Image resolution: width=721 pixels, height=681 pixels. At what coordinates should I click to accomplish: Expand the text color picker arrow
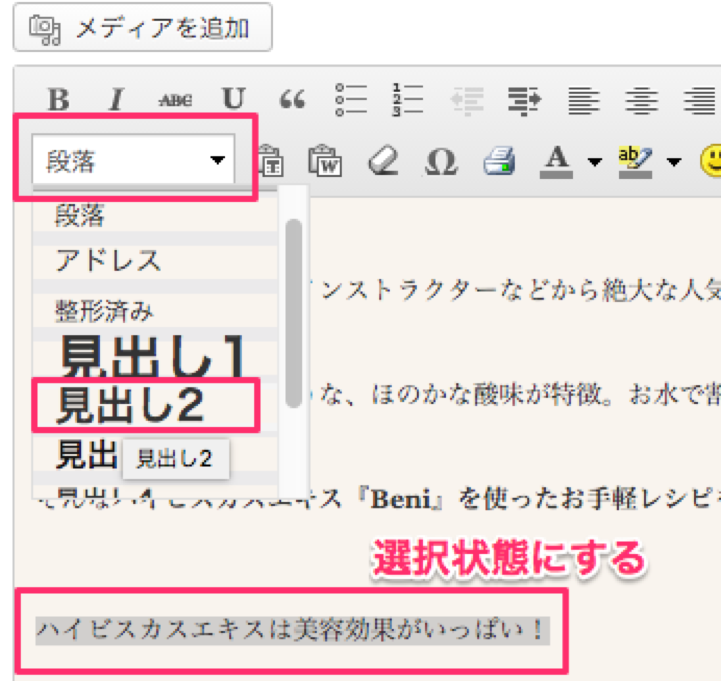[594, 161]
